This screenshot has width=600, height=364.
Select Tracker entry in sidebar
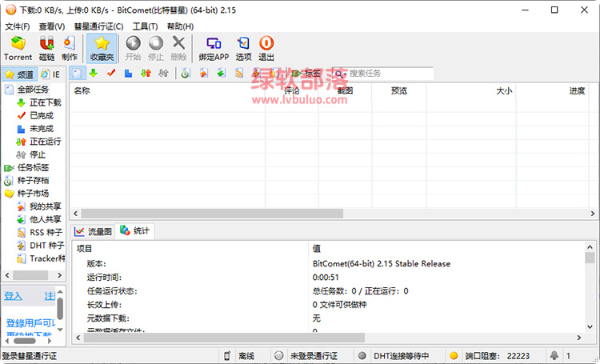[47, 258]
